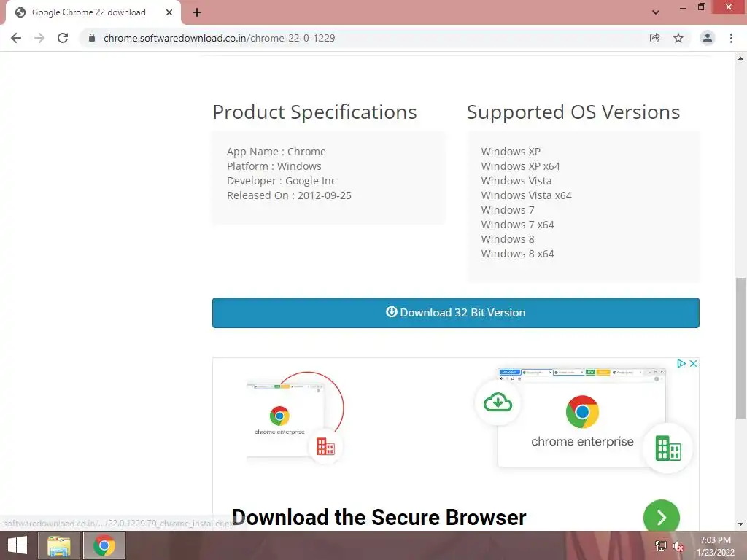Open the Chrome profile menu
The height and width of the screenshot is (560, 747).
pyautogui.click(x=708, y=38)
